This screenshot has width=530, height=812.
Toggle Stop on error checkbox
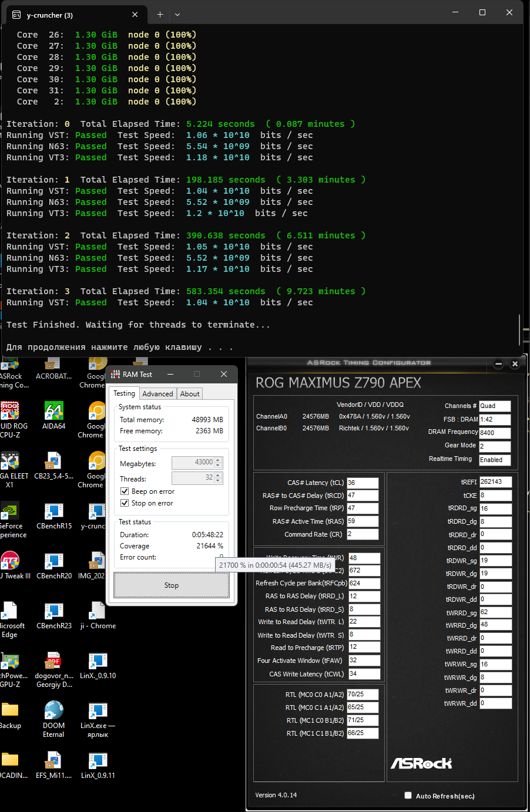124,503
